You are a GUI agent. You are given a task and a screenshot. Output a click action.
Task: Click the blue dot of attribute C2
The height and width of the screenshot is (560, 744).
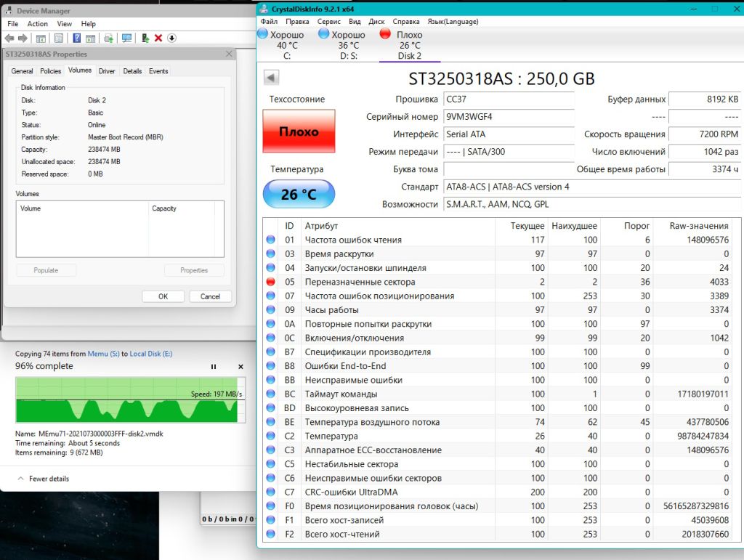(270, 436)
